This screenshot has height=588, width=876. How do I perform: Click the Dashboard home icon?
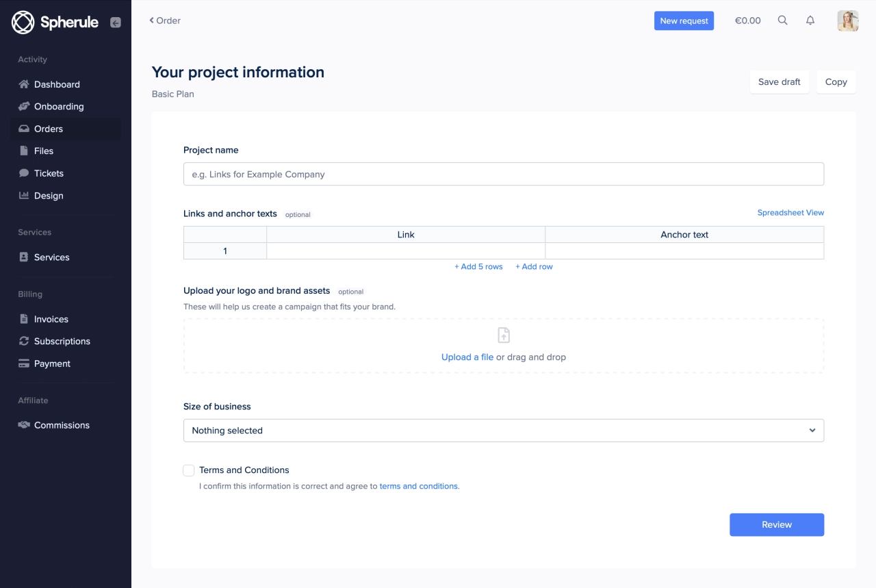[24, 84]
